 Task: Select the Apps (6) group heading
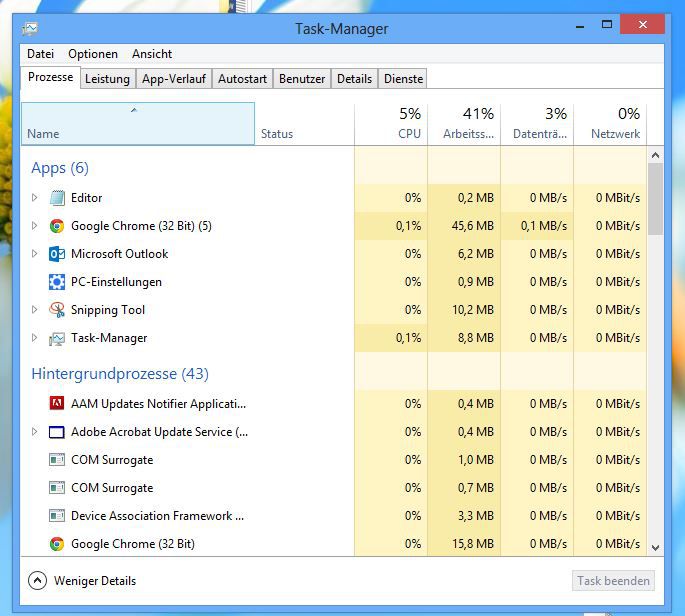pos(60,168)
